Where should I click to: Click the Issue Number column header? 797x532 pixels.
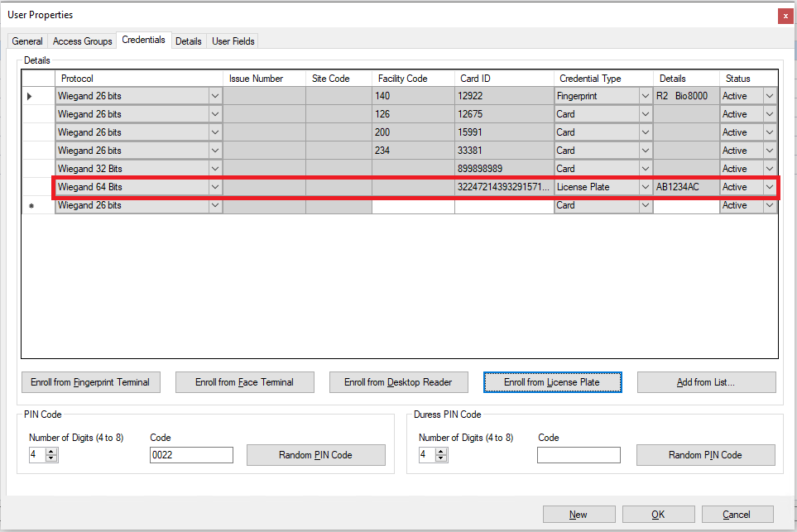pyautogui.click(x=264, y=79)
